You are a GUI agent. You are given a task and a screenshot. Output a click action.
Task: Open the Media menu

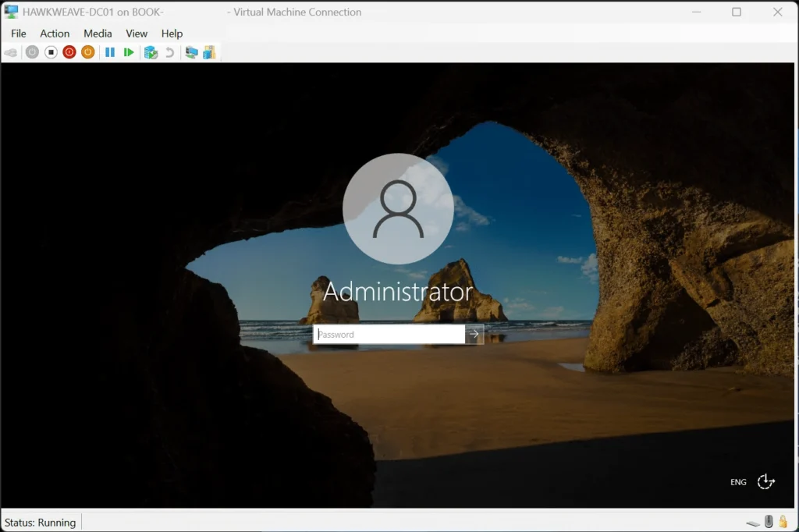point(98,34)
